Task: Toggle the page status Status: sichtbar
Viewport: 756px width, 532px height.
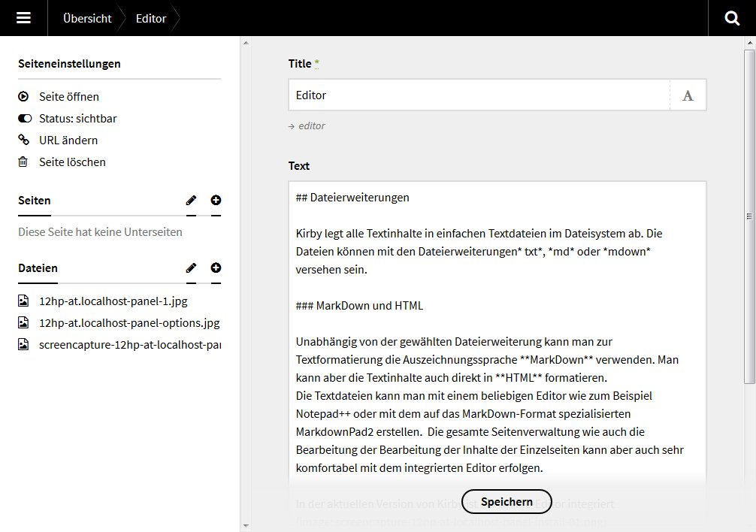Action: pyautogui.click(x=23, y=118)
